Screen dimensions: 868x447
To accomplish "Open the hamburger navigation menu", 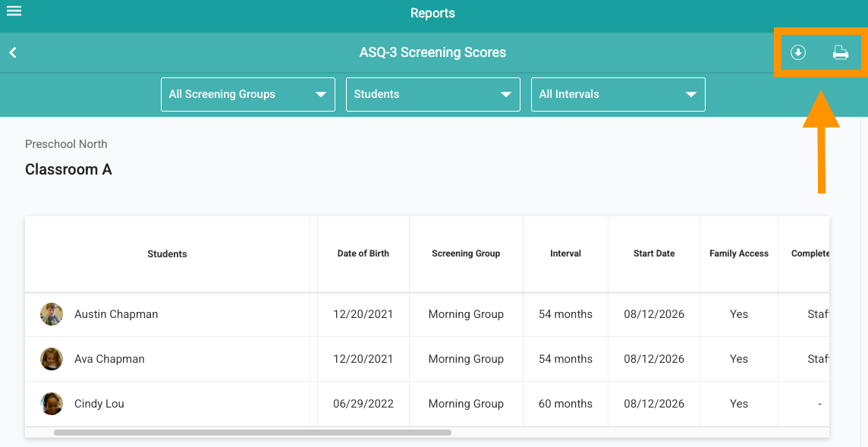I will click(x=14, y=11).
